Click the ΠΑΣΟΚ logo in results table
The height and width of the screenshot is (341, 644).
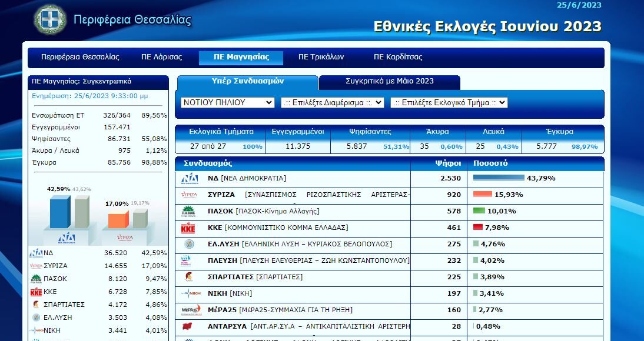[x=188, y=211]
